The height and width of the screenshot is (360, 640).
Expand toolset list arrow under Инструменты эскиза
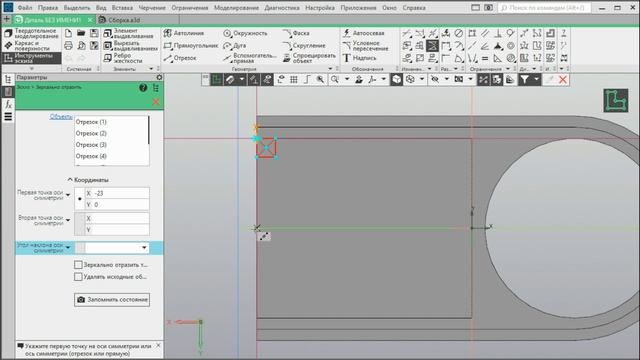(x=32, y=69)
